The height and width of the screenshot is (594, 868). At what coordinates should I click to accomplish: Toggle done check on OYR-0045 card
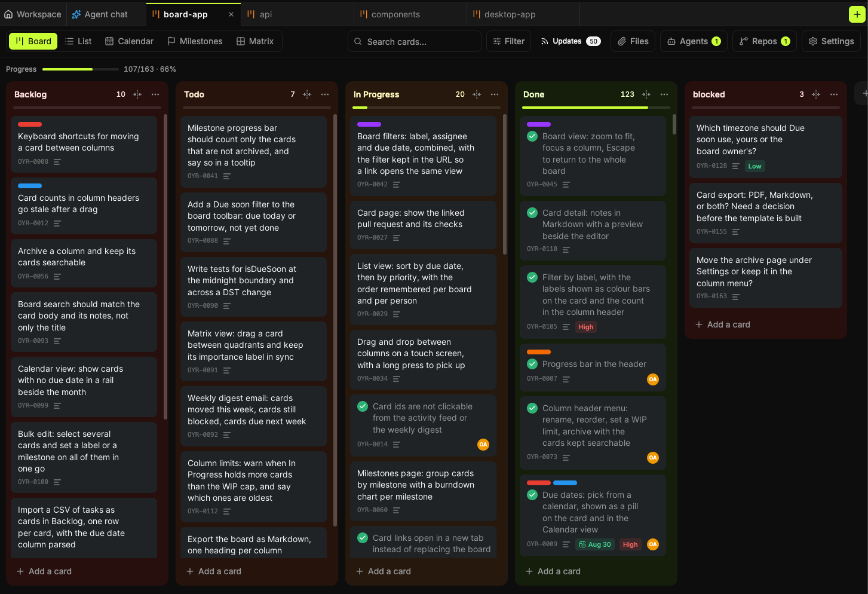pyautogui.click(x=532, y=136)
